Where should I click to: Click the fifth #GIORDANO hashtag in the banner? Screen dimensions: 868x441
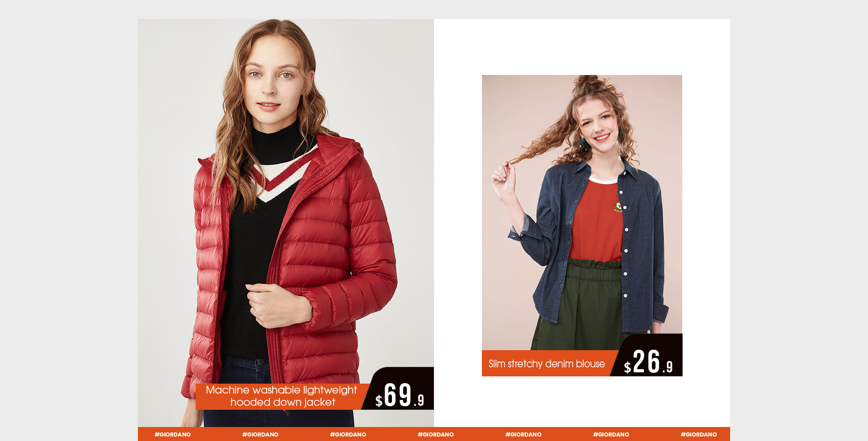[524, 434]
